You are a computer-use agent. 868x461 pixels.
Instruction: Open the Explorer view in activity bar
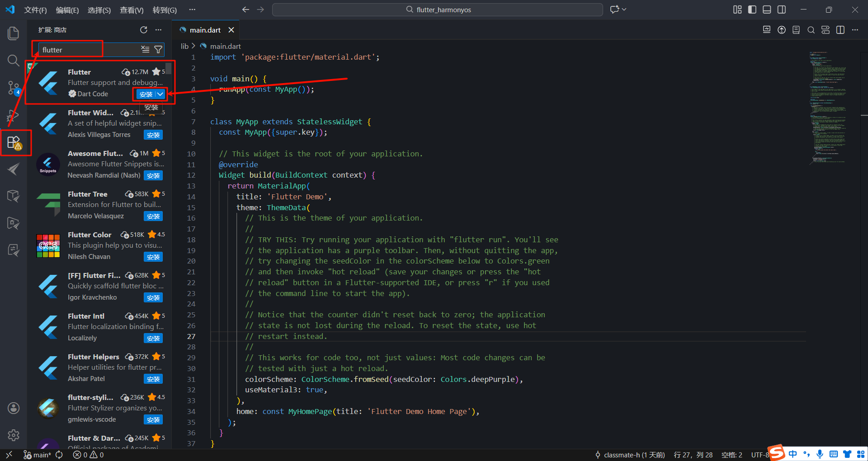14,33
